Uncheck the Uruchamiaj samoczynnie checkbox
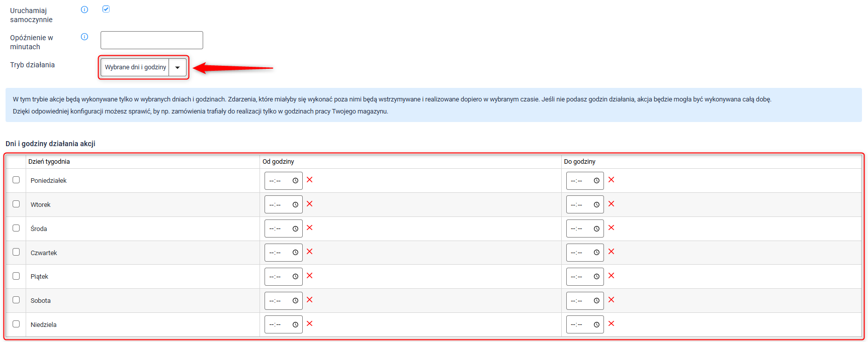This screenshot has height=342, width=868. click(106, 9)
